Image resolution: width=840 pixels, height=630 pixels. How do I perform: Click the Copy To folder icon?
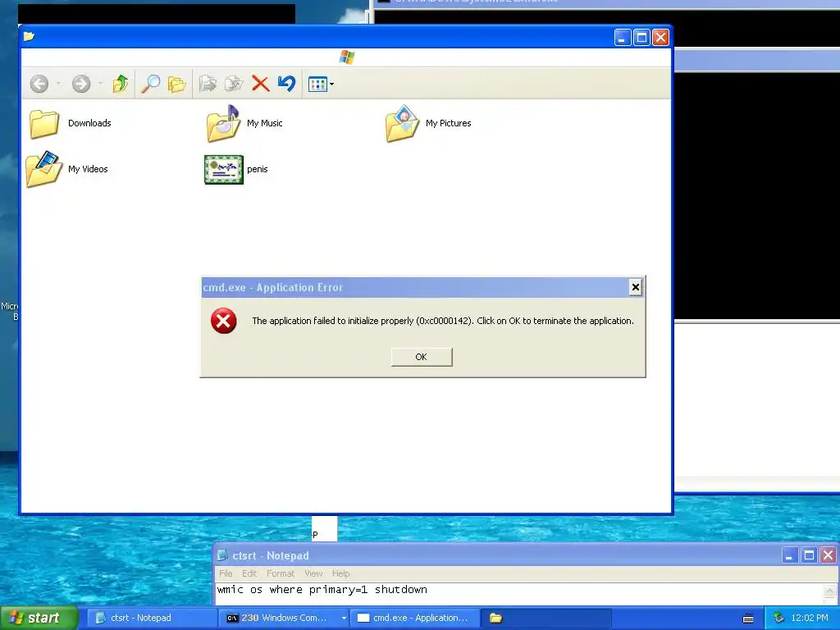pyautogui.click(x=234, y=84)
